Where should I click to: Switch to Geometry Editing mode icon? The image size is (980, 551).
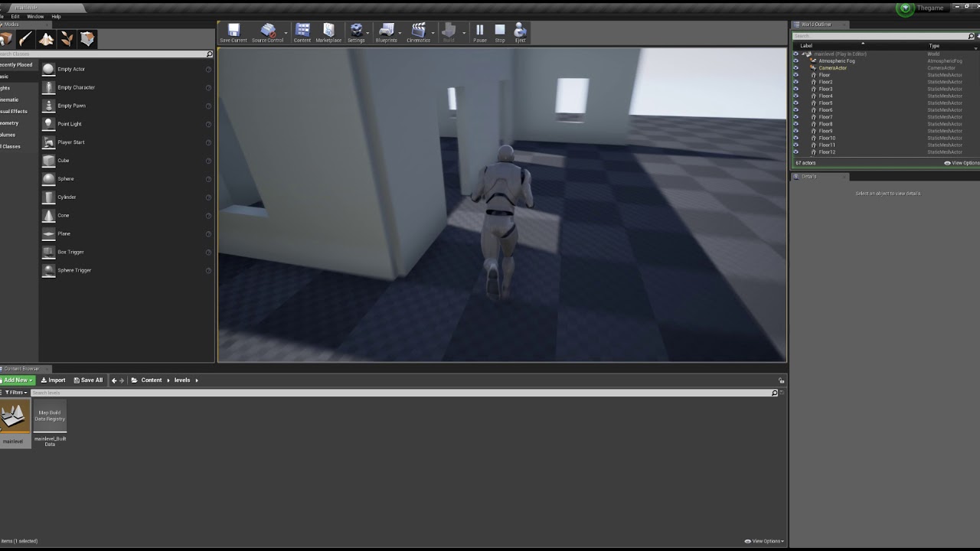click(87, 39)
